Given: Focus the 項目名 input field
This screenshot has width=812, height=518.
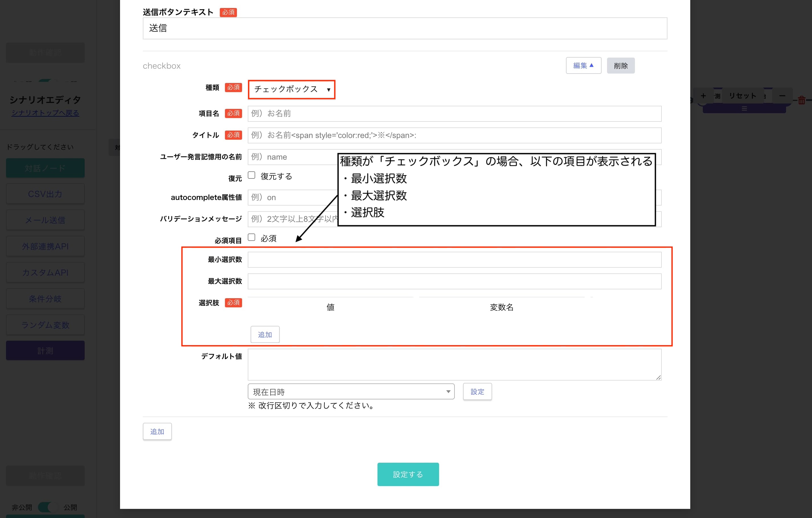Looking at the screenshot, I should click(x=454, y=114).
